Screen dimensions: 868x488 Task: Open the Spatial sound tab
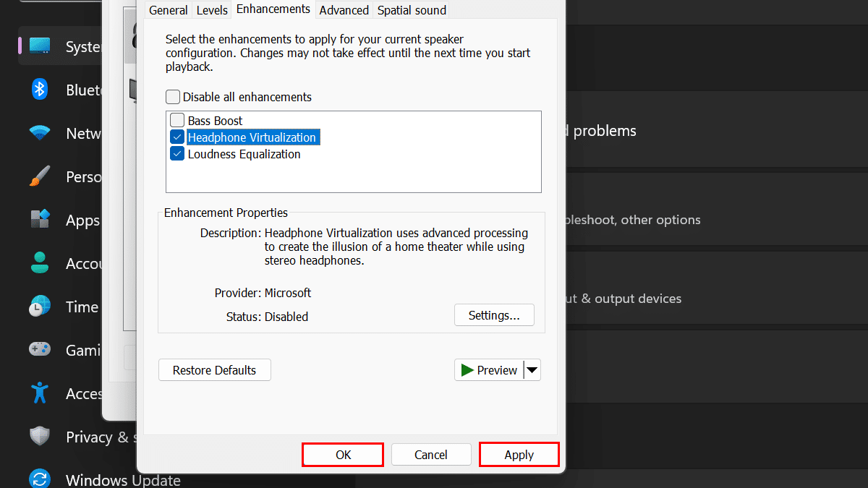[412, 10]
